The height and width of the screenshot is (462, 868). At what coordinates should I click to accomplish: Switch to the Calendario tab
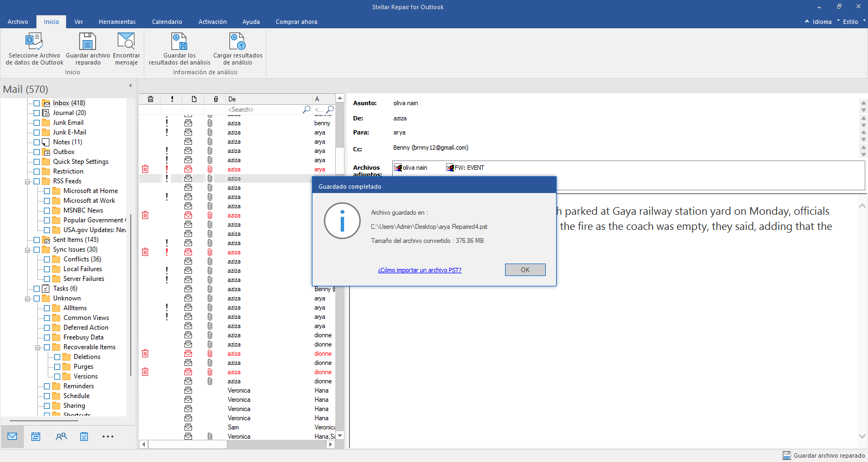point(167,22)
